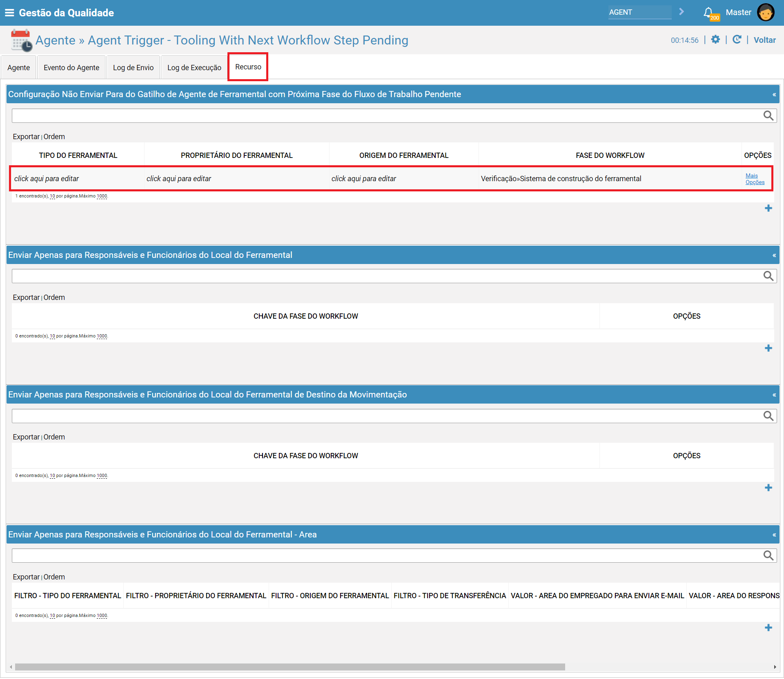The image size is (784, 679).
Task: Click 10 per page in first table footer
Action: [x=52, y=196]
